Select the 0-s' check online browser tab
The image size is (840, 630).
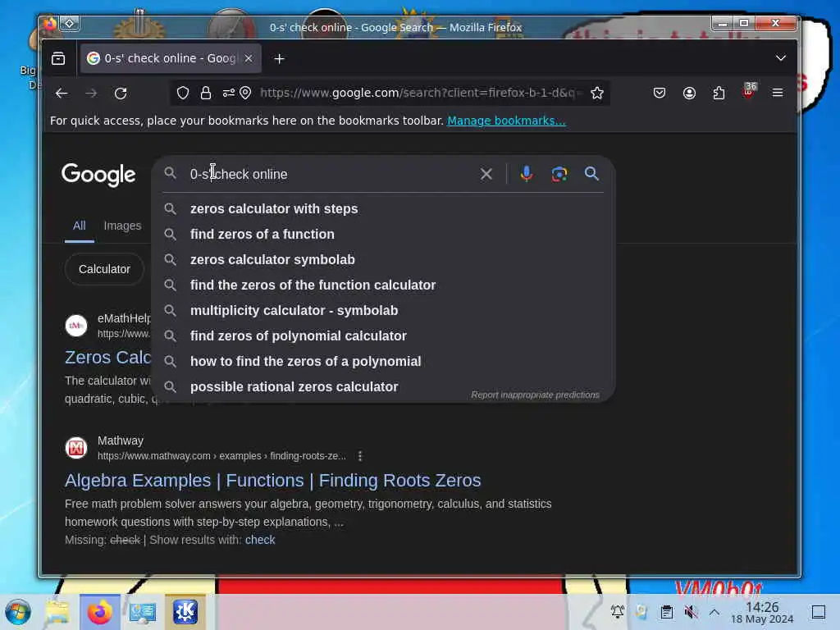[x=171, y=58]
